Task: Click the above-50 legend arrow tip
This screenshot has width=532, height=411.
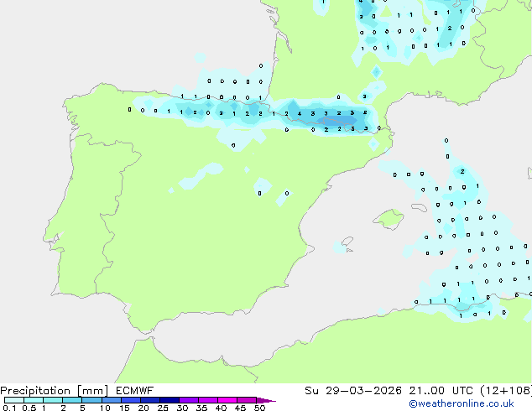Action: (x=266, y=400)
